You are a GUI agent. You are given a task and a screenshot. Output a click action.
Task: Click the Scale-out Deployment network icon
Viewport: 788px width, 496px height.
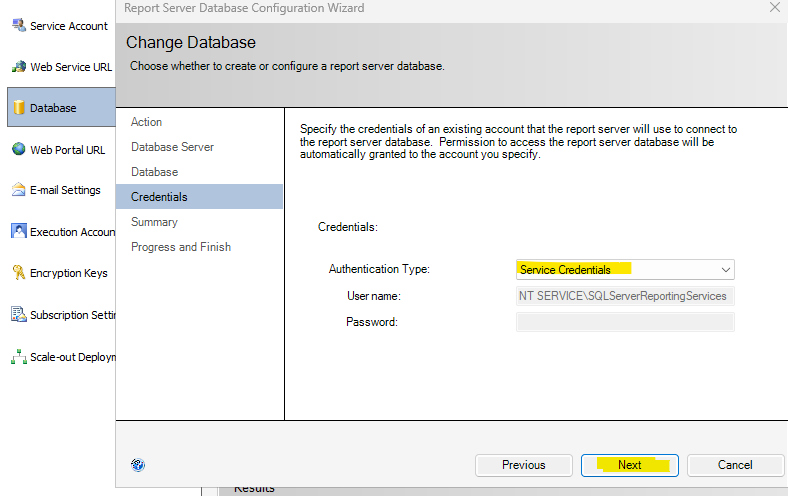click(x=19, y=356)
